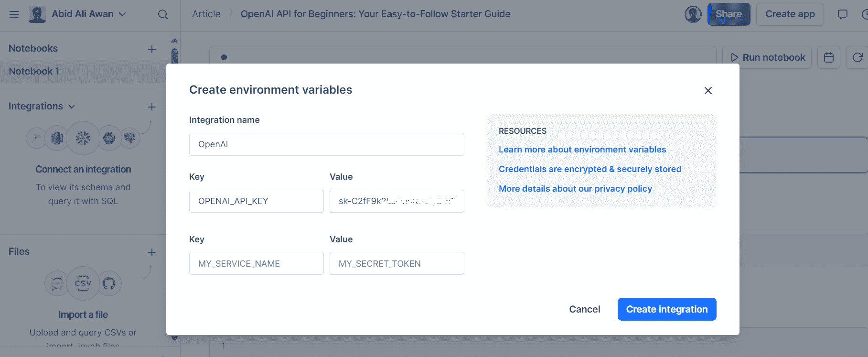This screenshot has width=868, height=357.
Task: Close the Create environment variables dialog
Action: coord(708,90)
